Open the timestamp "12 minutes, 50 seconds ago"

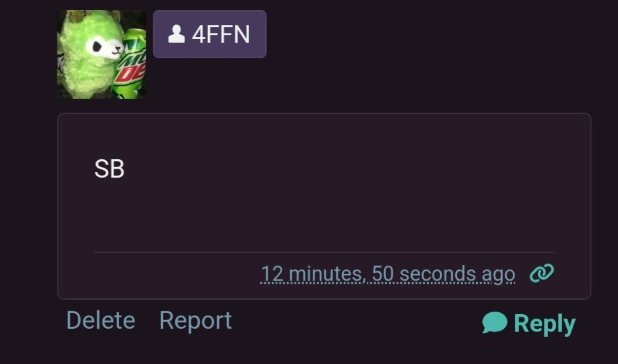pyautogui.click(x=388, y=274)
